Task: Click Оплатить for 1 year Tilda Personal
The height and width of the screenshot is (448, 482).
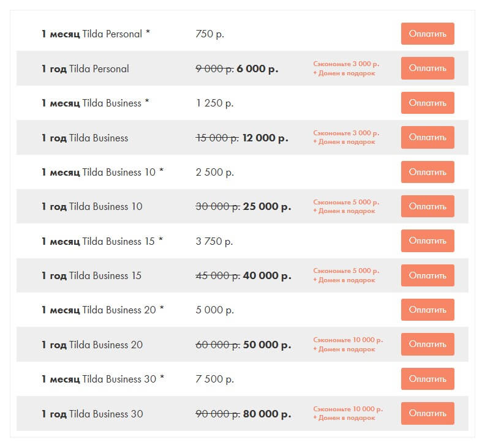Action: click(427, 69)
